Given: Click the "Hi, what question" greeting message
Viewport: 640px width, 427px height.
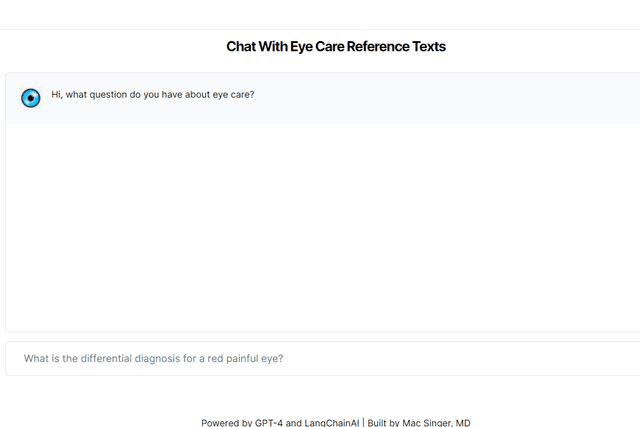Looking at the screenshot, I should pyautogui.click(x=152, y=96).
